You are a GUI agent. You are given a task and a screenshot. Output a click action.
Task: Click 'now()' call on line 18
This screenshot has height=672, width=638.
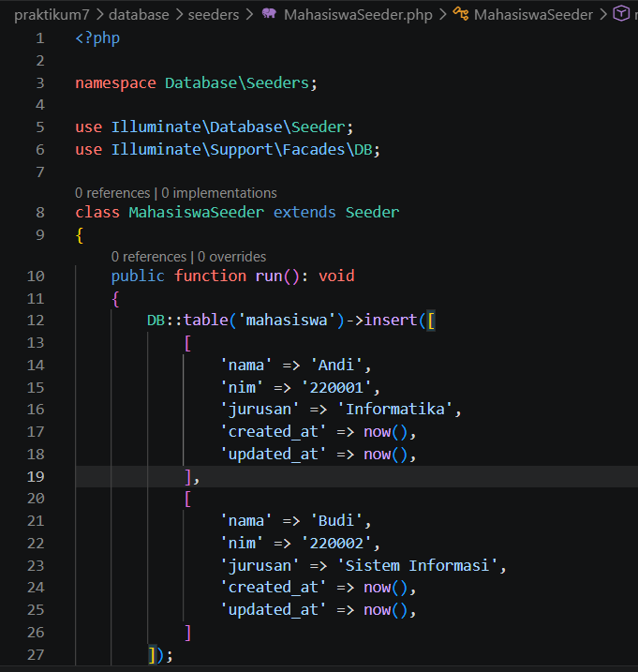[x=386, y=454]
